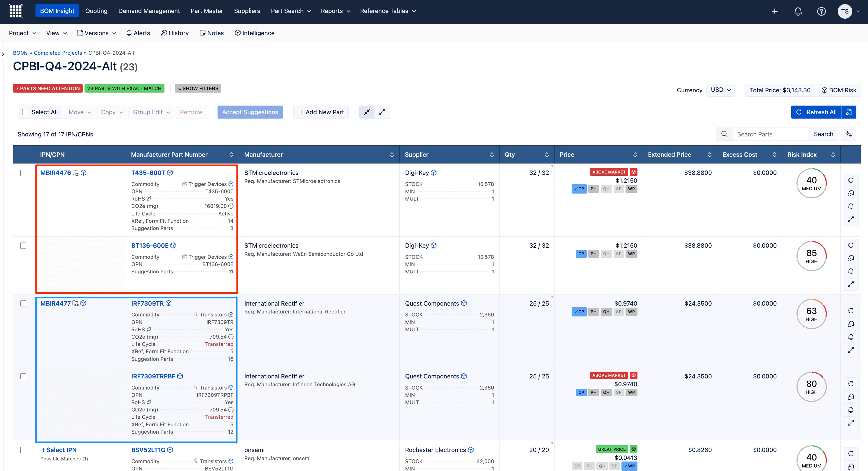The height and width of the screenshot is (471, 868).
Task: Click the collapse rows icon in toolbar
Action: point(367,112)
